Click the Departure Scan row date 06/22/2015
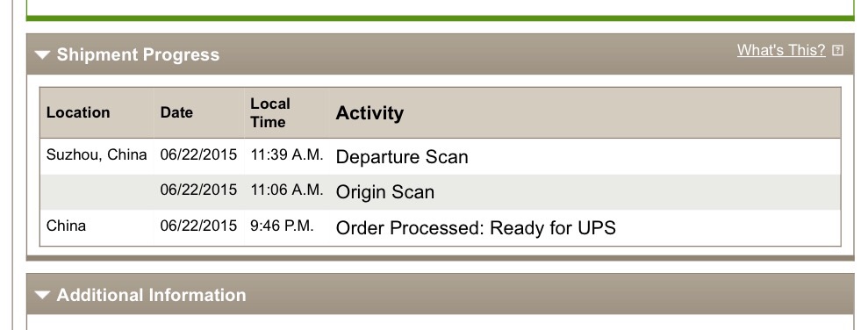 [198, 154]
